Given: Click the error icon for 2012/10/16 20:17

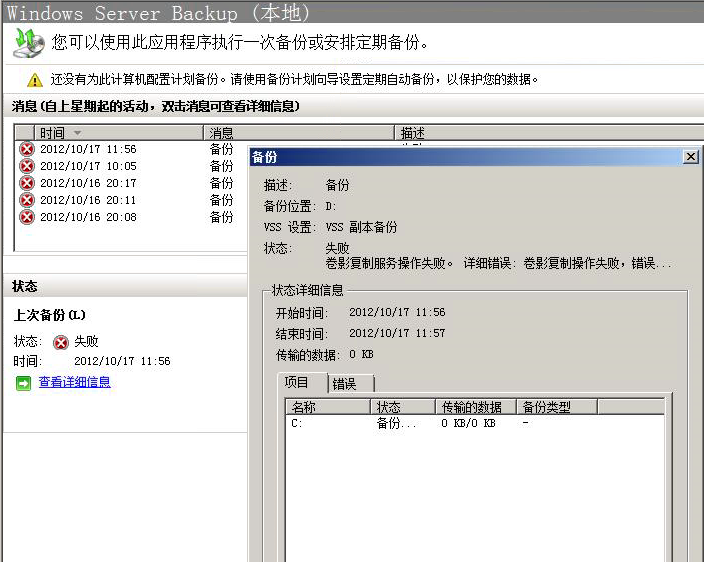Looking at the screenshot, I should [x=27, y=183].
